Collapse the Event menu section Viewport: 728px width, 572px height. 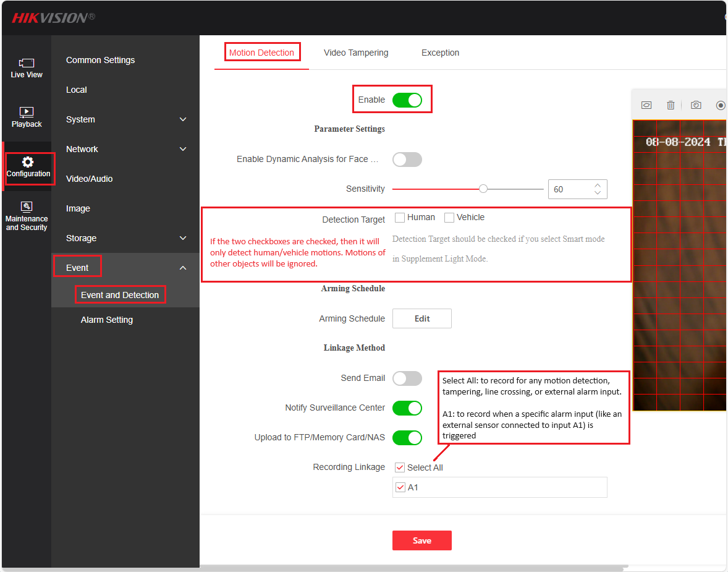point(183,268)
